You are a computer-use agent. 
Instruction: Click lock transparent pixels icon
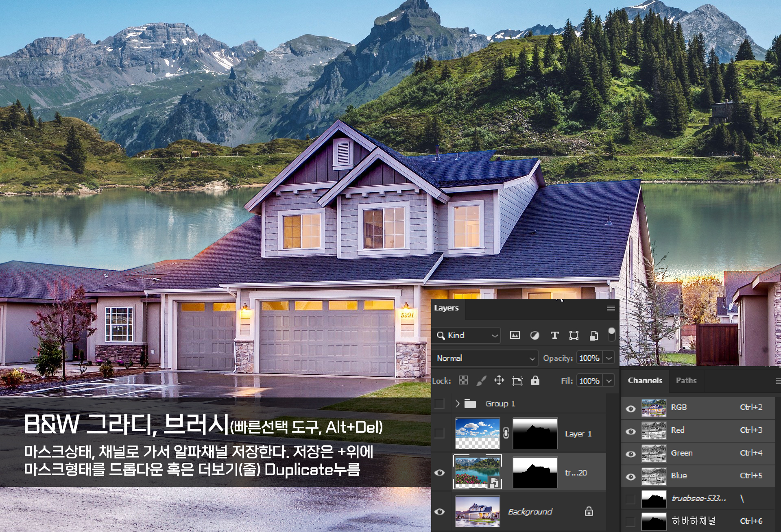463,380
